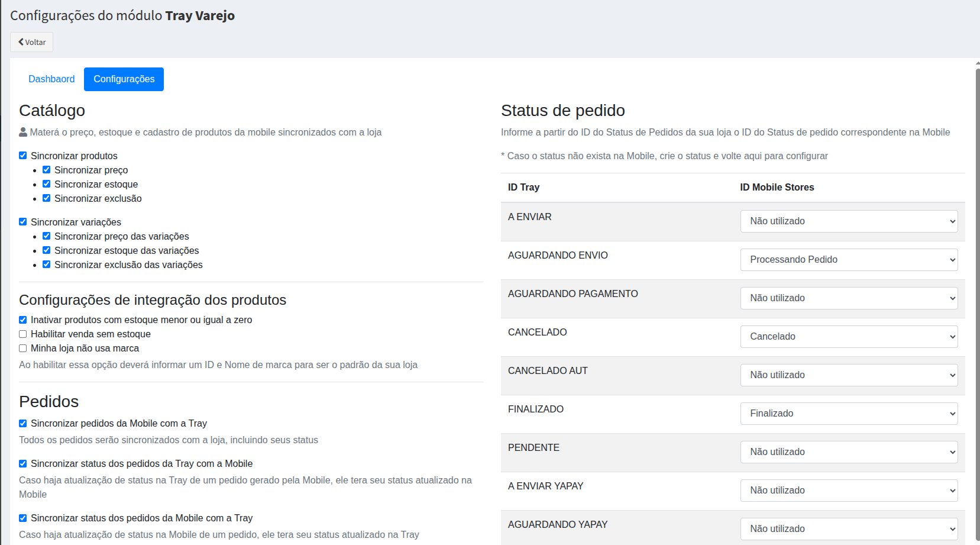The width and height of the screenshot is (980, 545).
Task: Go back with the Voltar button
Action: tap(32, 42)
